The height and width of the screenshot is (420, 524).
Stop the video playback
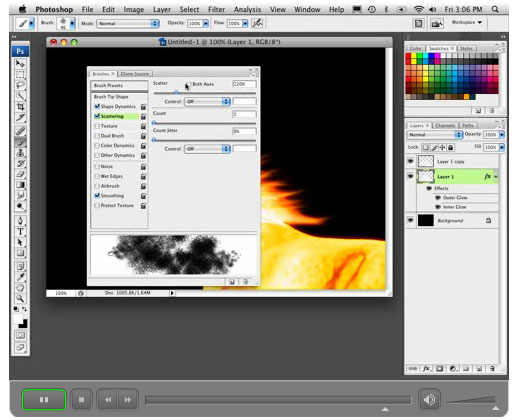82,400
